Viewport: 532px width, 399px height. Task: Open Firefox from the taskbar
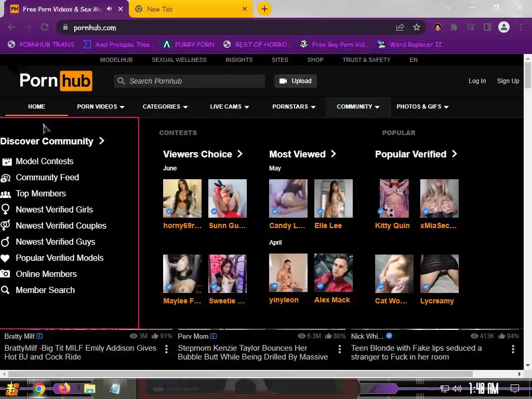click(x=64, y=389)
